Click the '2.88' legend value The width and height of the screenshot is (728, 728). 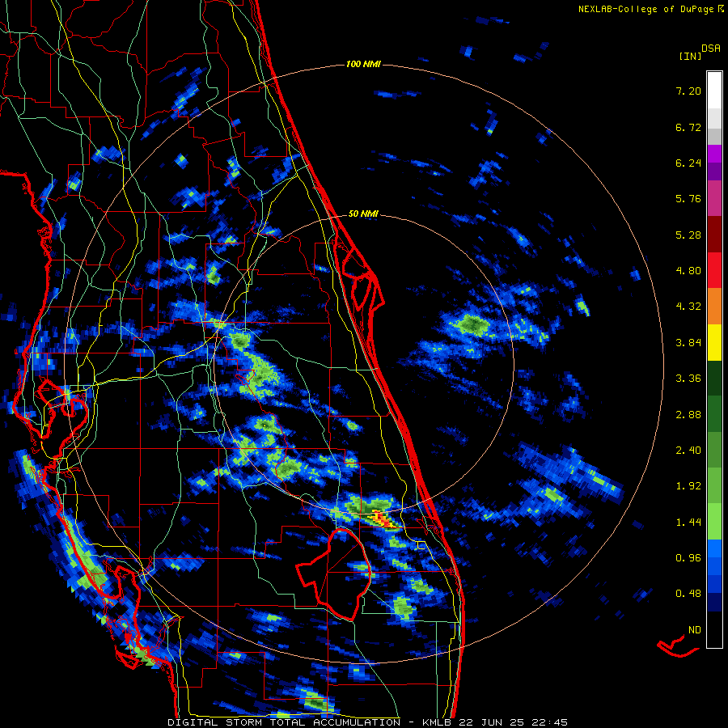pos(688,415)
